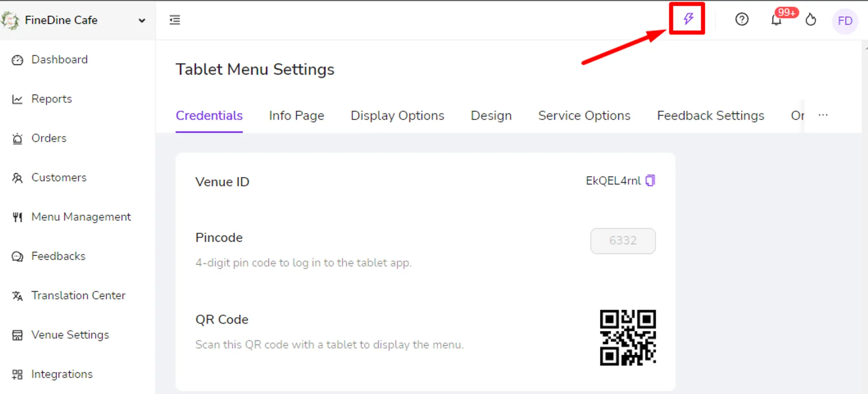
Task: Open the FD user avatar menu
Action: 845,21
